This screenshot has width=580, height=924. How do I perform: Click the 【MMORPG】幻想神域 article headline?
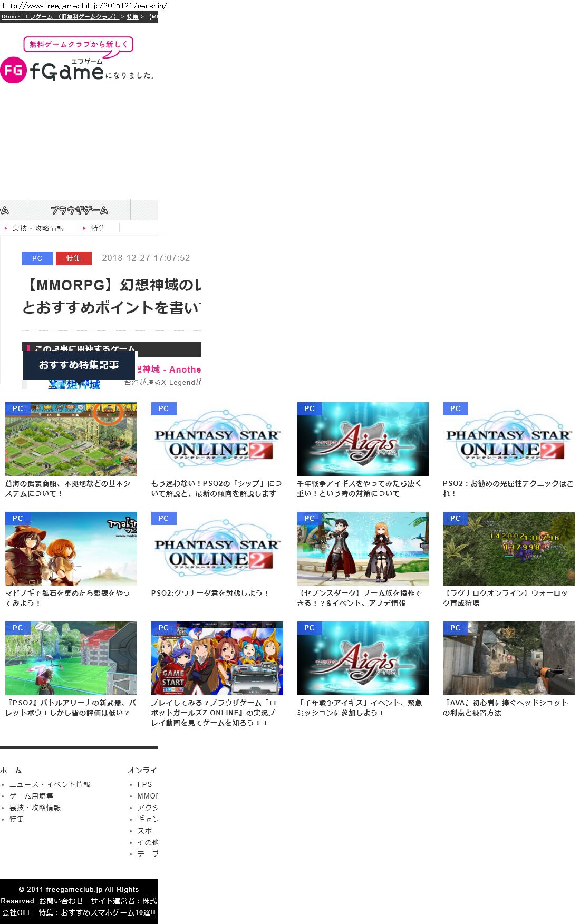tap(111, 296)
